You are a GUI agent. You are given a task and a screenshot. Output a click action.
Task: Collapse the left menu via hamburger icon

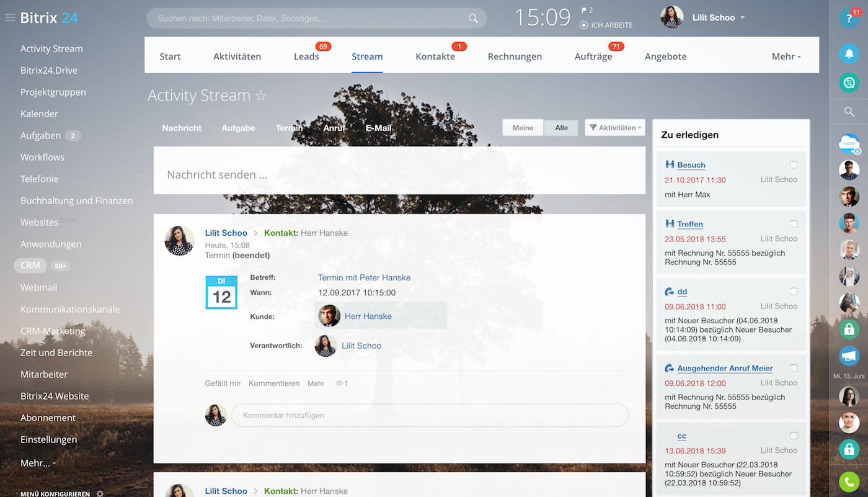point(10,18)
